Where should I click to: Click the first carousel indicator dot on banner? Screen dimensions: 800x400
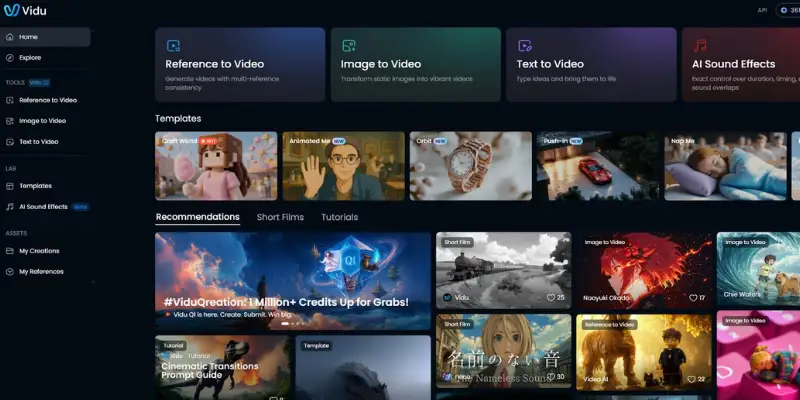[x=285, y=323]
